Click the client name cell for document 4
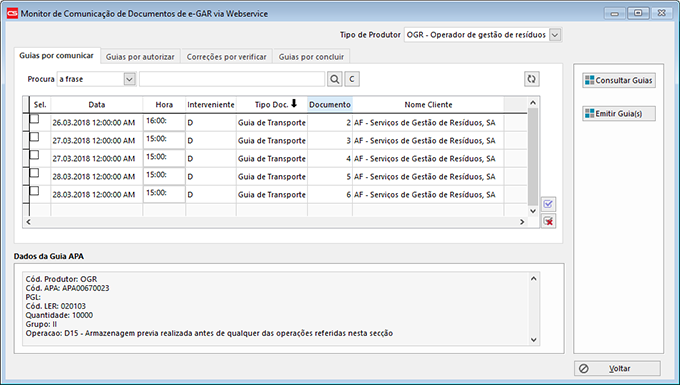The width and height of the screenshot is (680, 385). click(428, 159)
